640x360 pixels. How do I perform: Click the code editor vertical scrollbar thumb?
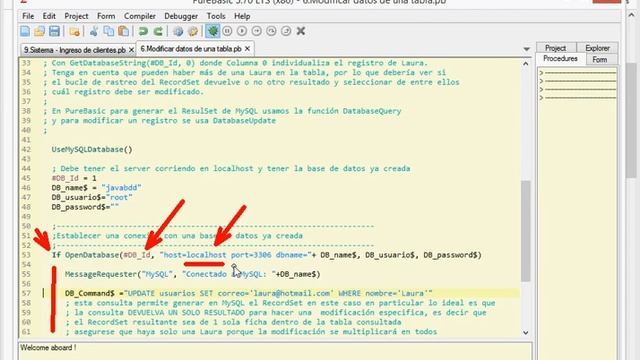tap(526, 231)
